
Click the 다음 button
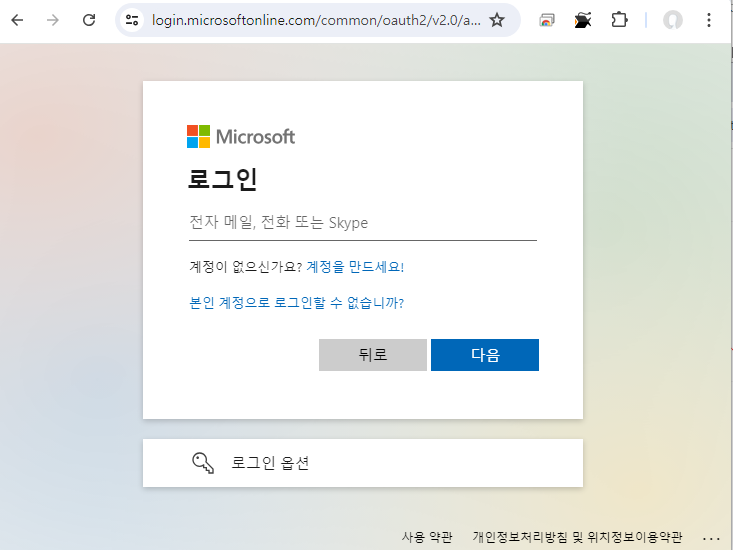point(485,355)
